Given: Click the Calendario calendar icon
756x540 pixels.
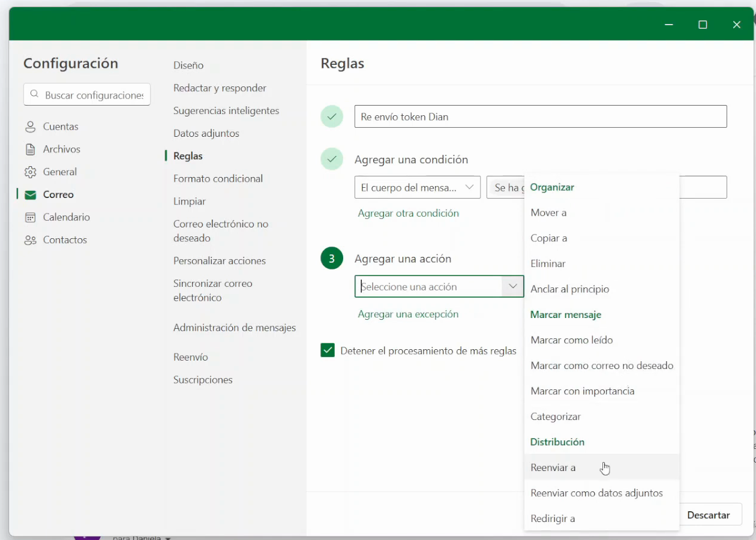Looking at the screenshot, I should tap(30, 217).
